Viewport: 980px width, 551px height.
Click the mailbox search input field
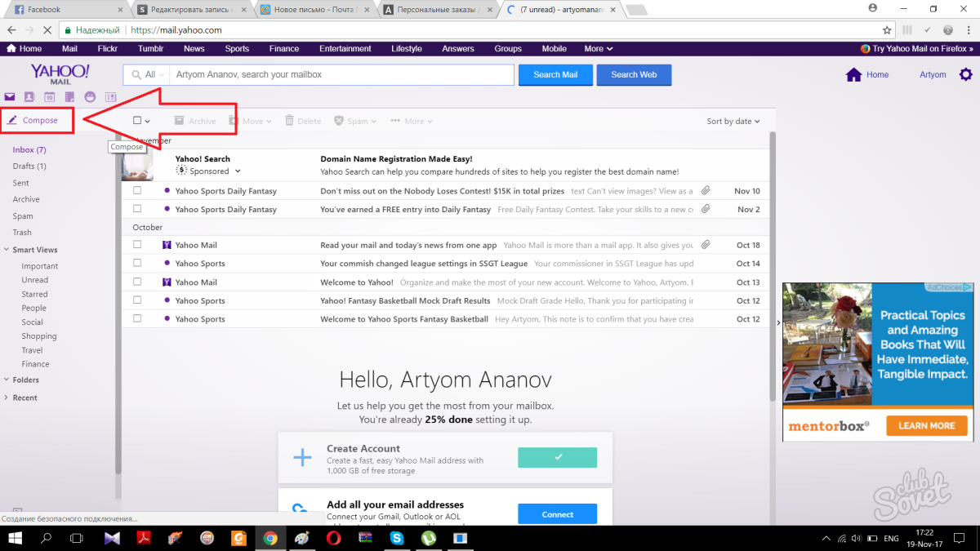point(341,74)
